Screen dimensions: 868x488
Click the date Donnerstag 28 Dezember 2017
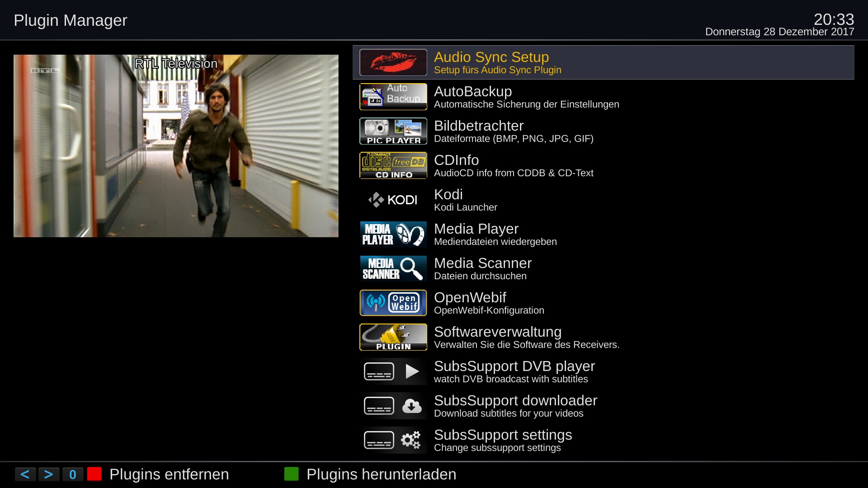coord(779,32)
